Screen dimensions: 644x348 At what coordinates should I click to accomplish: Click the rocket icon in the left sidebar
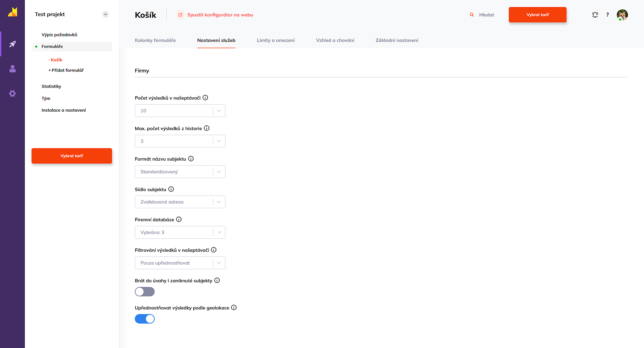(12, 44)
